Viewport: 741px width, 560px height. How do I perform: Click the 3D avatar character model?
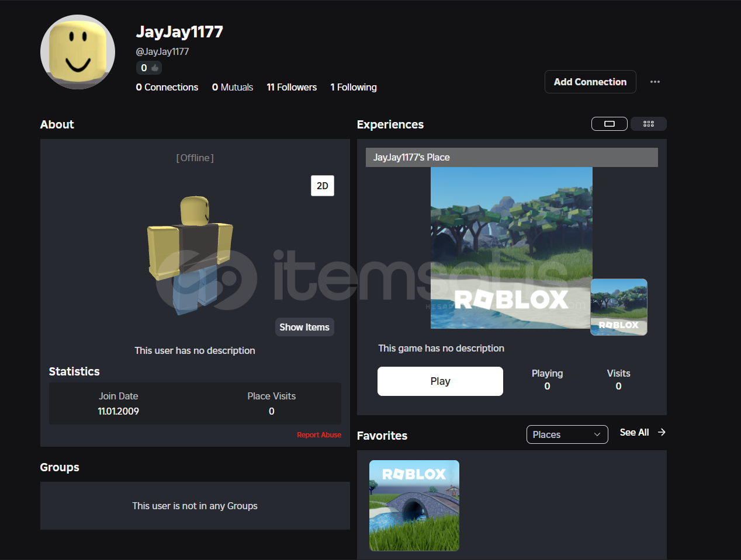coord(191,255)
